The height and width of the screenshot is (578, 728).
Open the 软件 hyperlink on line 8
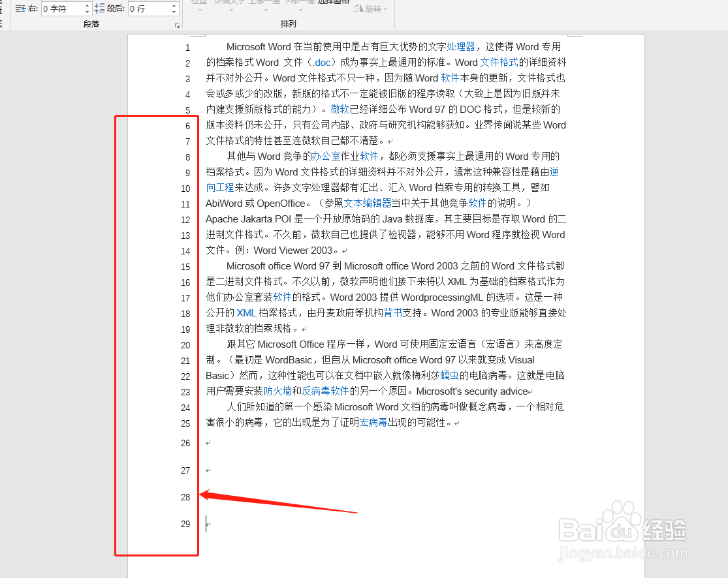(369, 157)
